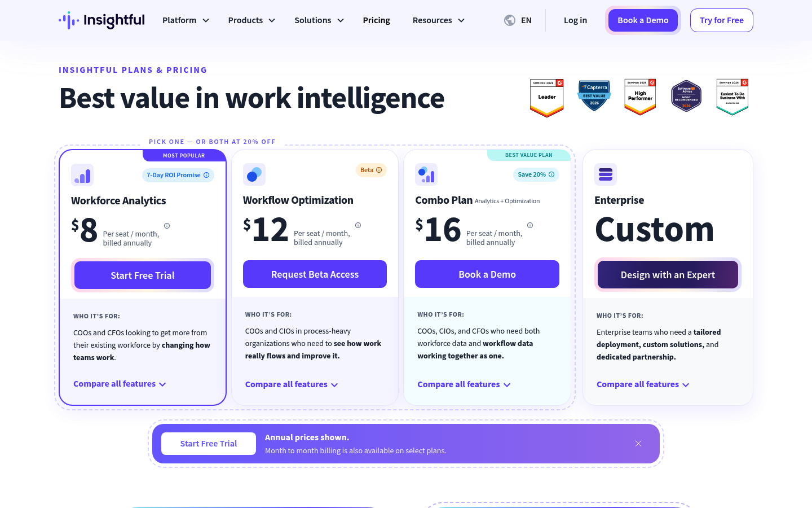This screenshot has height=508, width=812.
Task: Click Design with an Expert button
Action: click(668, 275)
